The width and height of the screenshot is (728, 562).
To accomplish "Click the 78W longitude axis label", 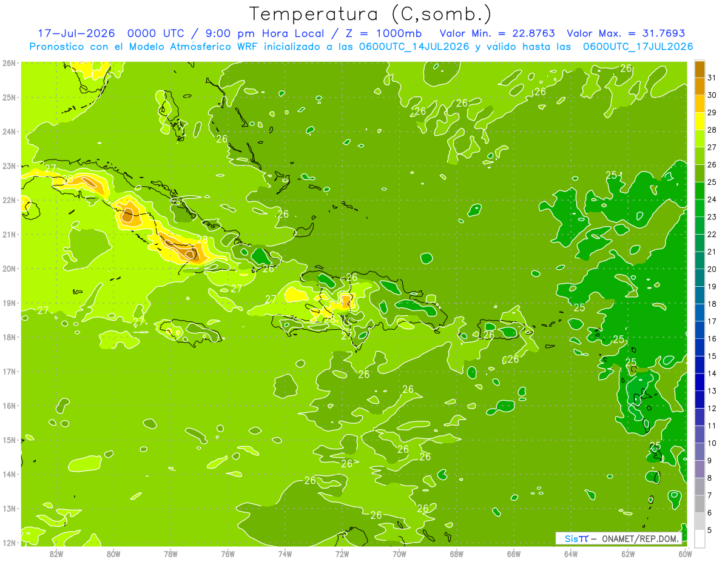I will 170,554.
